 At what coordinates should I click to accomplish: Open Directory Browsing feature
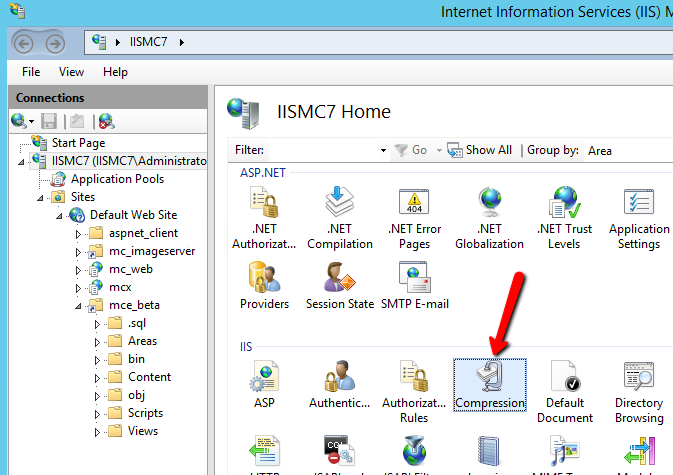pos(639,391)
